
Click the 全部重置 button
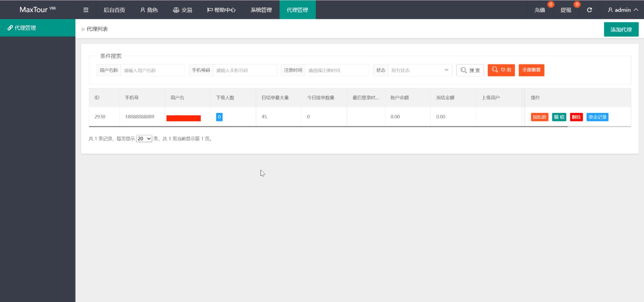(531, 70)
